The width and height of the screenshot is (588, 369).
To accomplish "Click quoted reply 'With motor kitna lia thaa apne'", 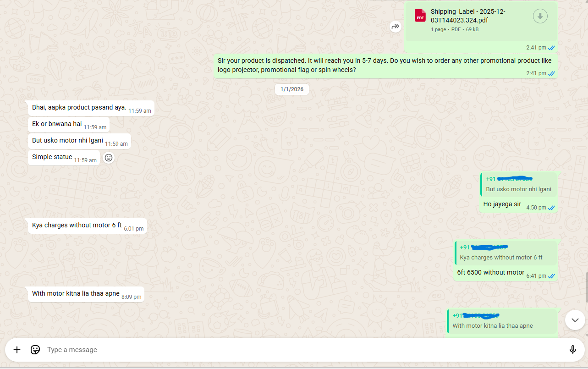I will click(502, 321).
